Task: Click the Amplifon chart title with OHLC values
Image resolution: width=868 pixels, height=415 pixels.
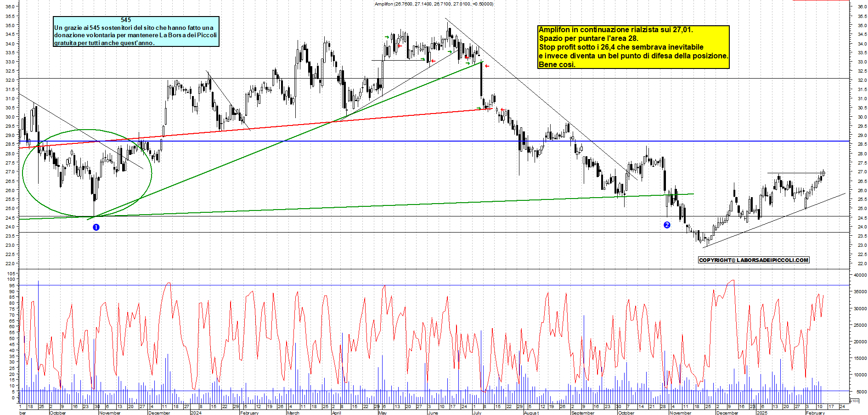Action: click(x=434, y=4)
